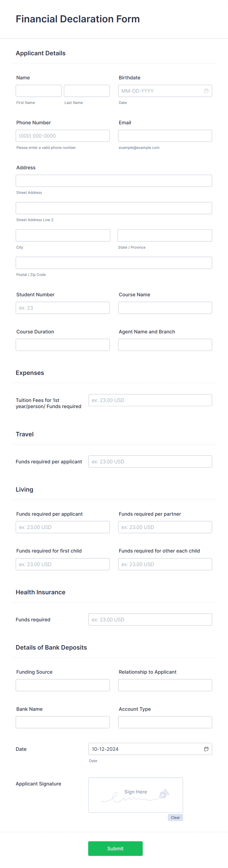Screen dimensions: 228x868
Task: Click the pen icon in signature box
Action: pos(164,794)
